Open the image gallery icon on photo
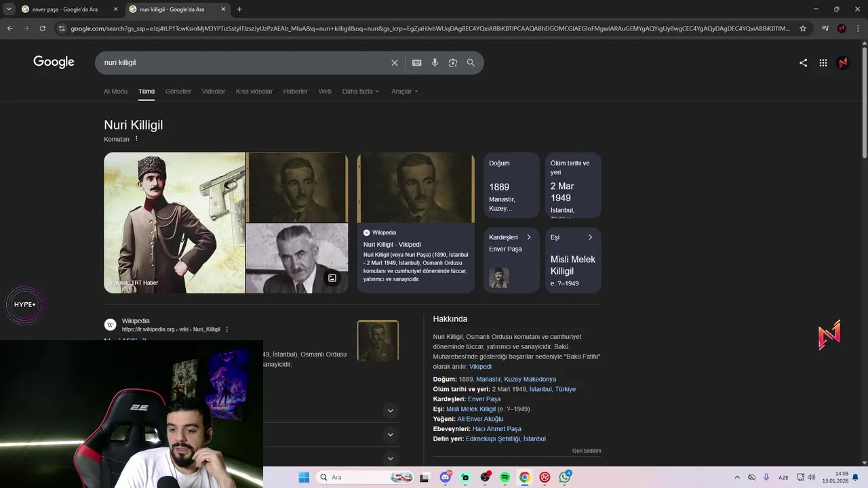The height and width of the screenshot is (488, 868). pyautogui.click(x=332, y=278)
